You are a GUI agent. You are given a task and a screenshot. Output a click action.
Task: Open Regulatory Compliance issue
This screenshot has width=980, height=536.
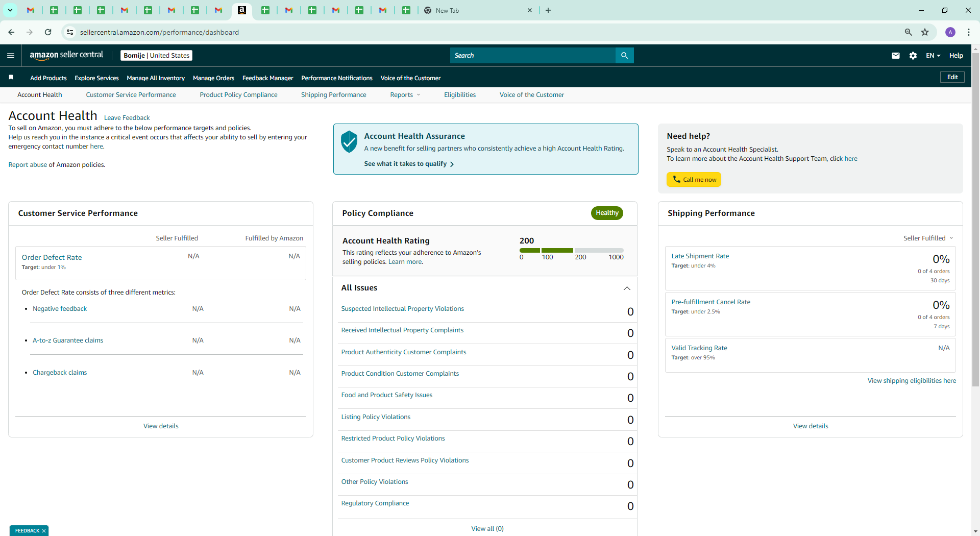tap(375, 503)
